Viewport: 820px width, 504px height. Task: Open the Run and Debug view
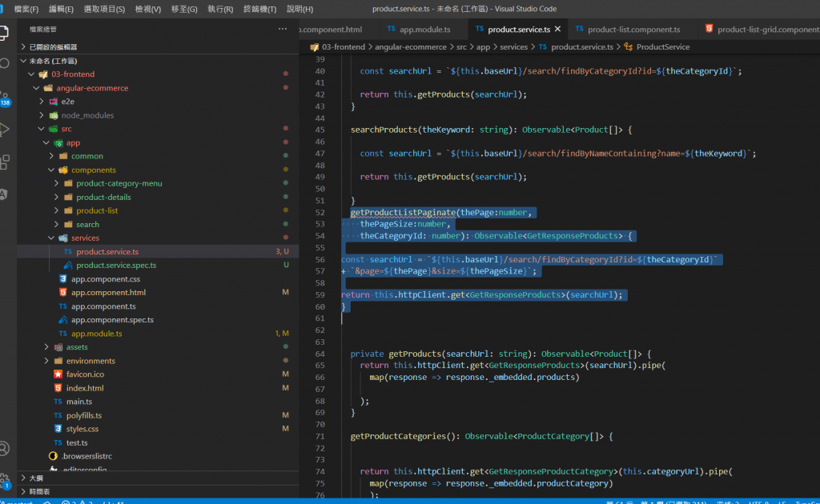point(6,129)
